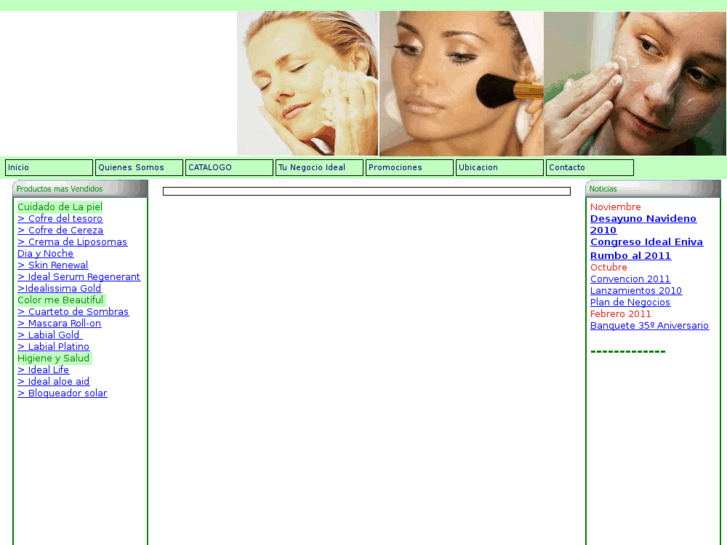
Task: Click the Febrero 2011 label
Action: (x=620, y=314)
